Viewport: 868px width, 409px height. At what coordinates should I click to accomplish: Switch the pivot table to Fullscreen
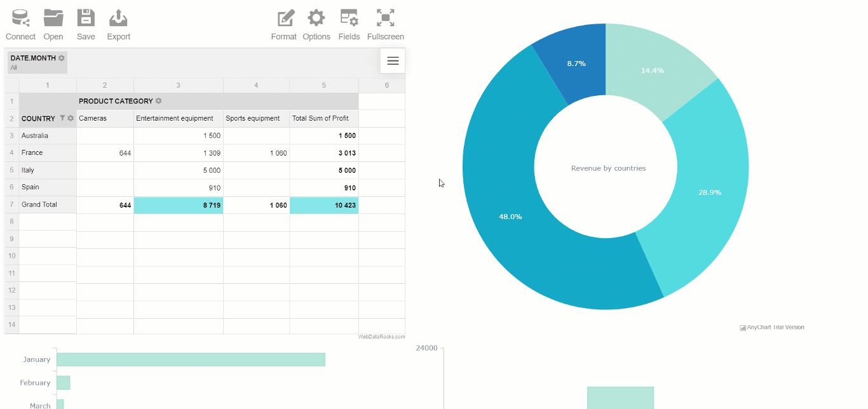point(386,25)
